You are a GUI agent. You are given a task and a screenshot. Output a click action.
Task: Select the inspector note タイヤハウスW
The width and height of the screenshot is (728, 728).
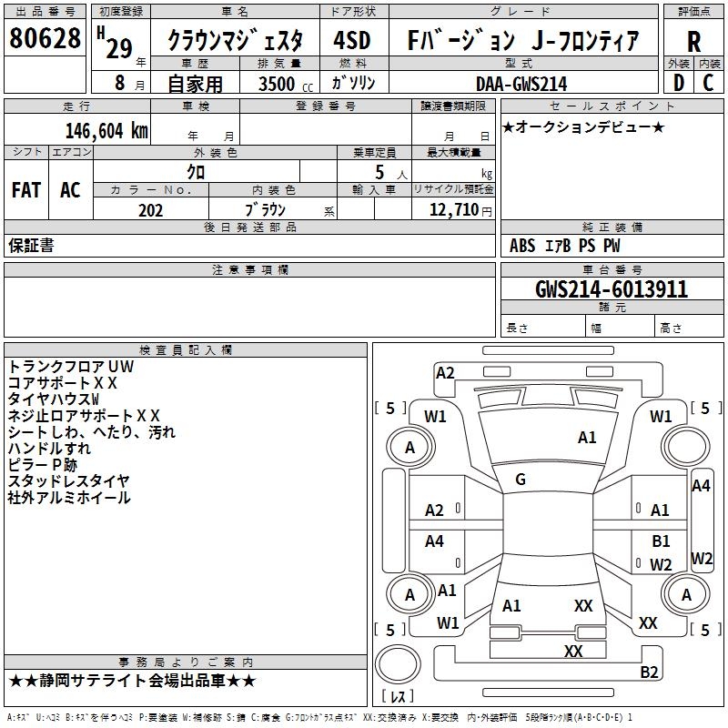coord(54,399)
